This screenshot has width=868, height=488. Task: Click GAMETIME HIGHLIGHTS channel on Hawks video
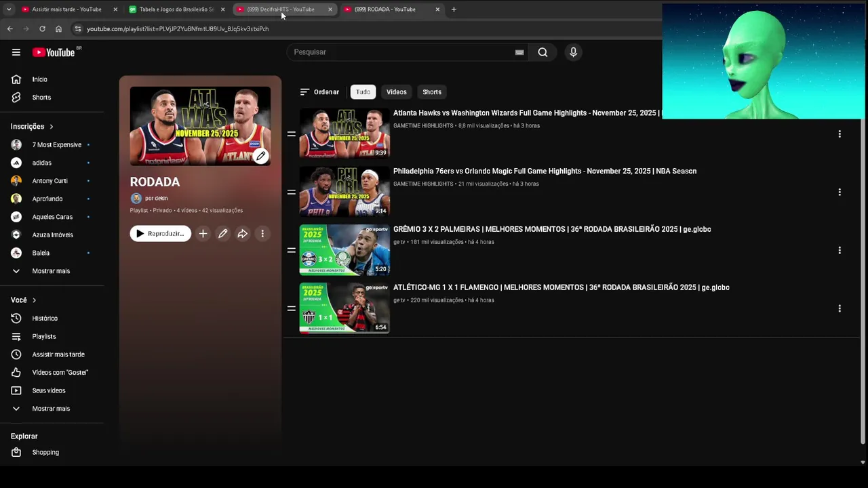pos(423,126)
